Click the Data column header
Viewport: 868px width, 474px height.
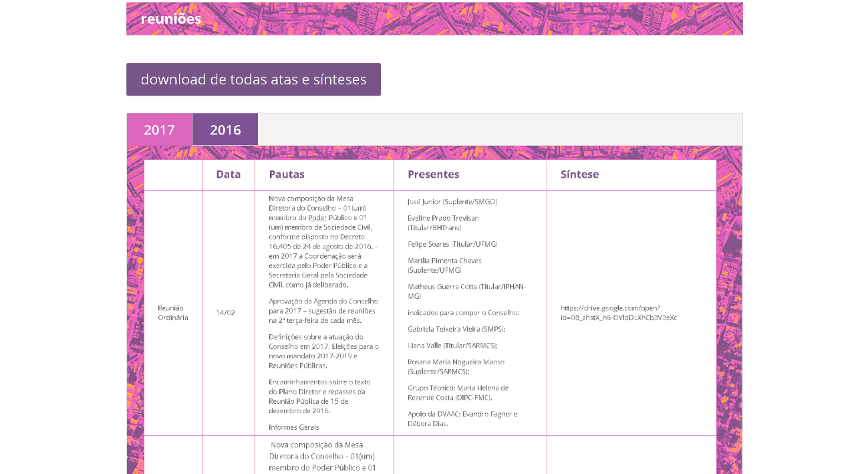coord(229,174)
